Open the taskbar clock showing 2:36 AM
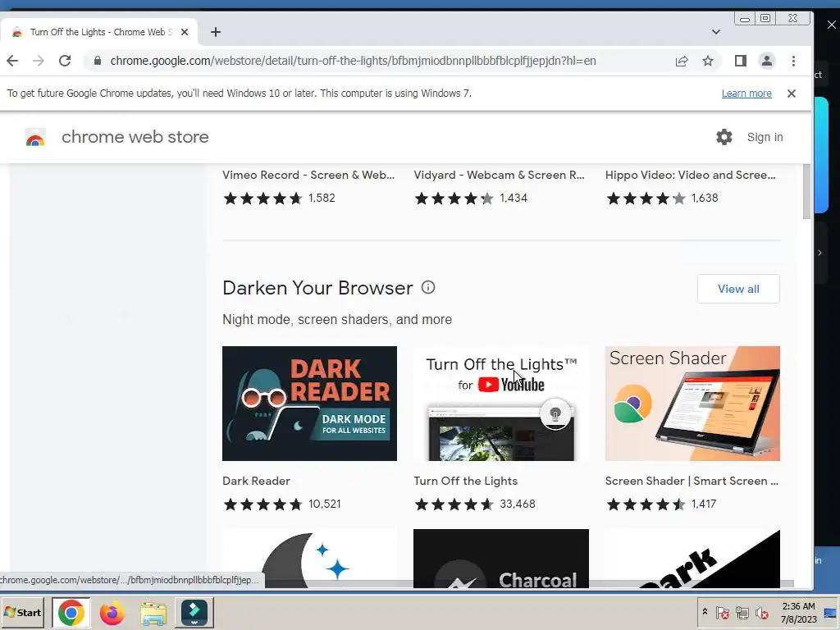Screen dimensions: 840x630 798,612
